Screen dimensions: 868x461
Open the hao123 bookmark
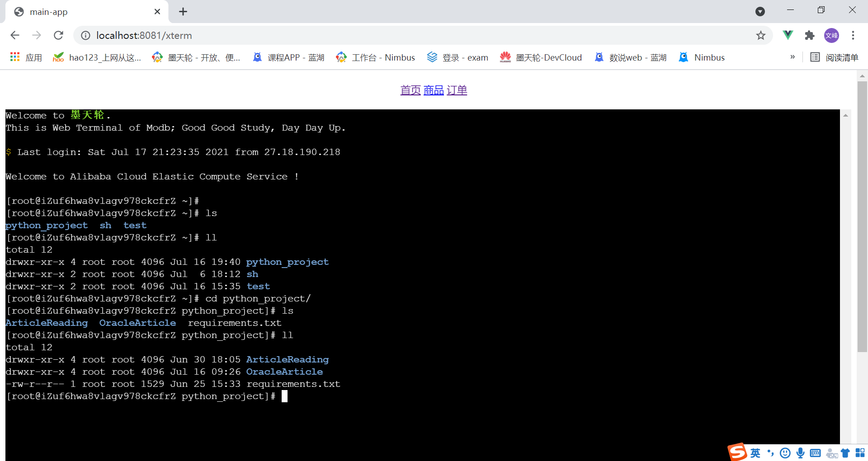click(x=97, y=57)
